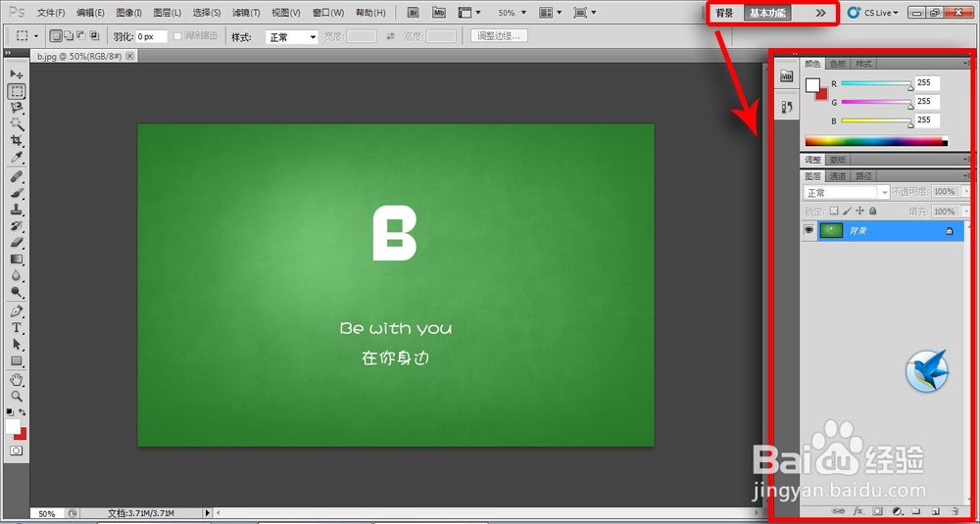Select the Crop tool
This screenshot has height=524, width=980.
[x=17, y=140]
